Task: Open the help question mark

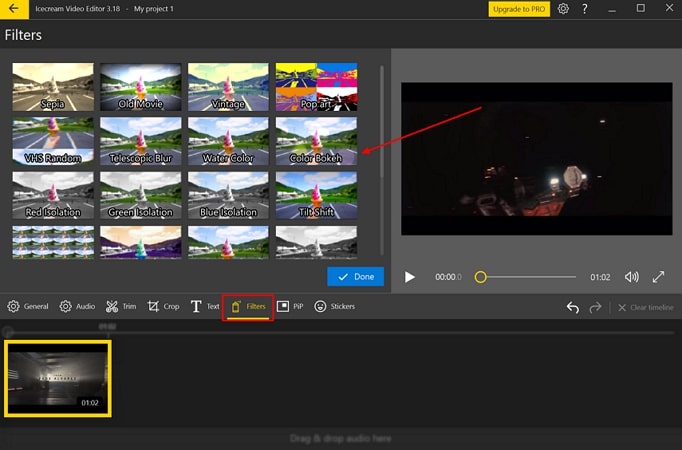Action: (585, 9)
